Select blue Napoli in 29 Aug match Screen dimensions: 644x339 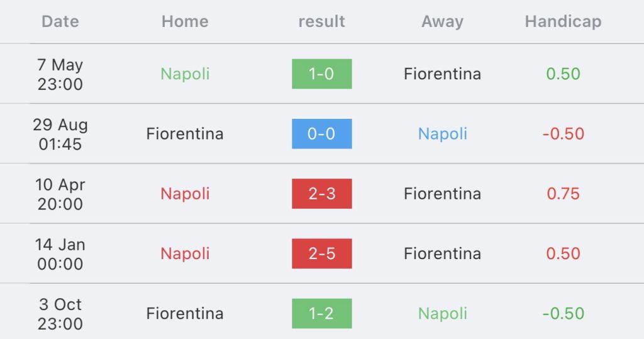coord(442,133)
